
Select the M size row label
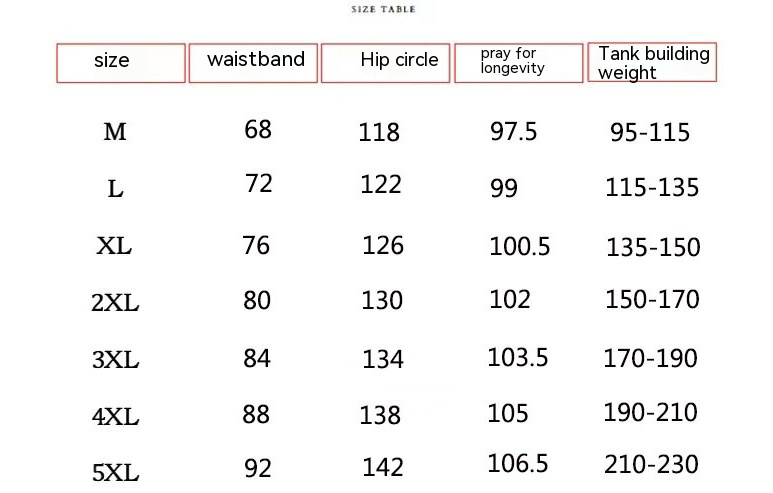(x=115, y=131)
